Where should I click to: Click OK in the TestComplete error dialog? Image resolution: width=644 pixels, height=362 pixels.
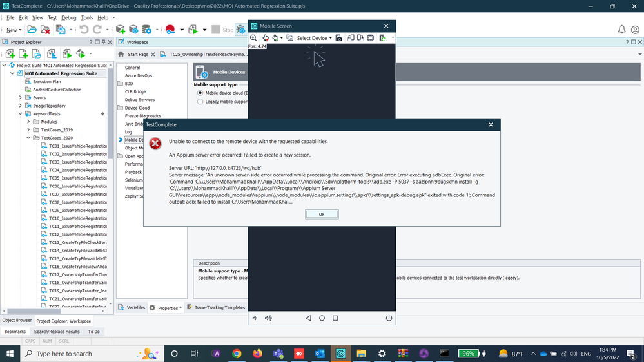tap(322, 214)
